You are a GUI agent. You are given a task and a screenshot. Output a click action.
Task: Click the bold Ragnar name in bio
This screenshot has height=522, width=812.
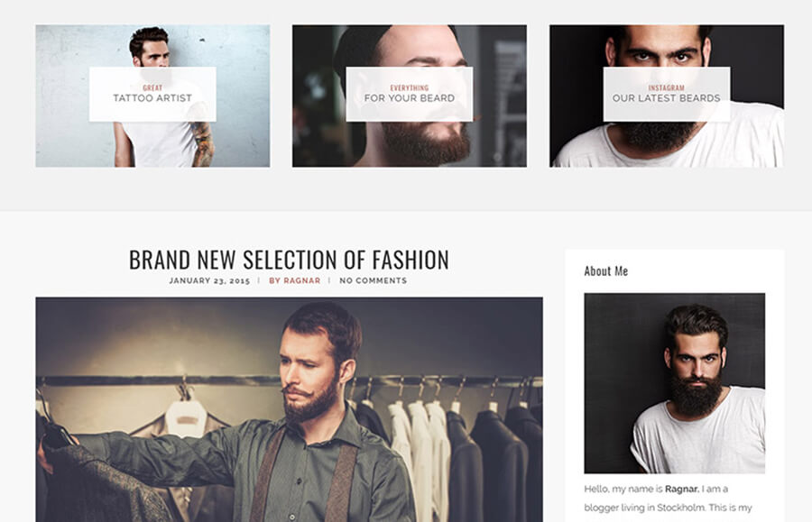(681, 489)
